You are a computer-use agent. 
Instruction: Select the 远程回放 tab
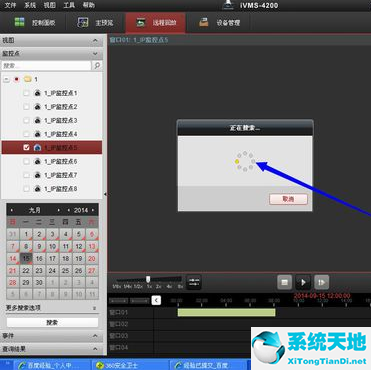click(156, 23)
